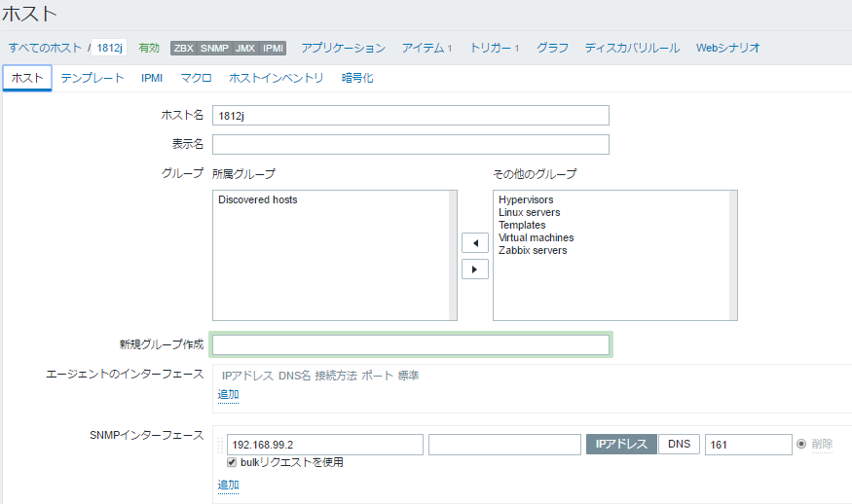The height and width of the screenshot is (504, 852).
Task: Open the ホストインベントリ tab
Action: click(276, 78)
